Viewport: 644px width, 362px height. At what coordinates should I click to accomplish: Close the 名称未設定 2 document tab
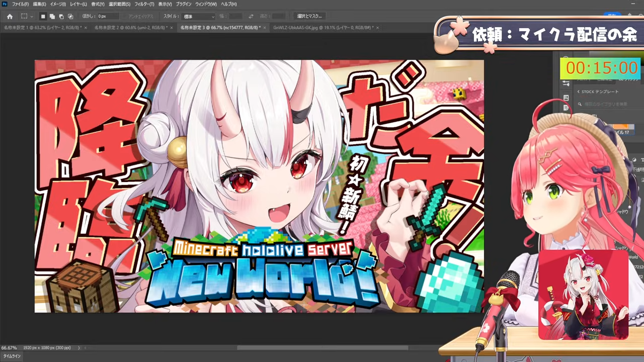click(x=172, y=28)
